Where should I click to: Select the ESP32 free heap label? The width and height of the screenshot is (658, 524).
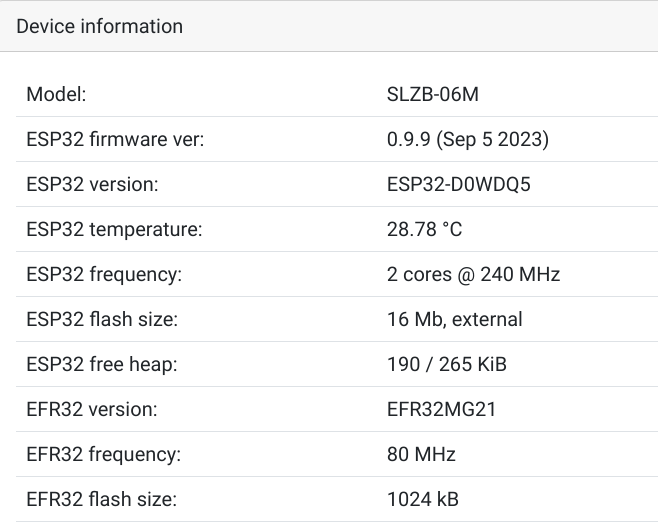(x=102, y=364)
